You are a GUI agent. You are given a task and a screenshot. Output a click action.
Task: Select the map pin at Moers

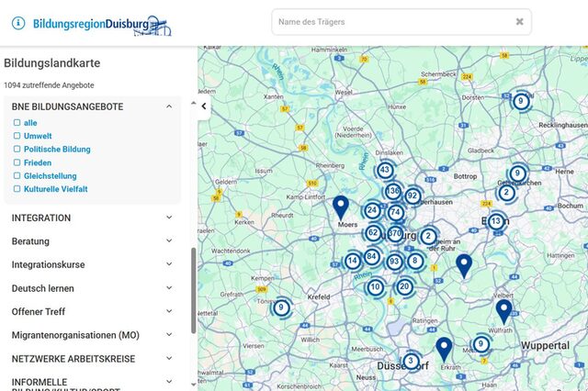[341, 207]
